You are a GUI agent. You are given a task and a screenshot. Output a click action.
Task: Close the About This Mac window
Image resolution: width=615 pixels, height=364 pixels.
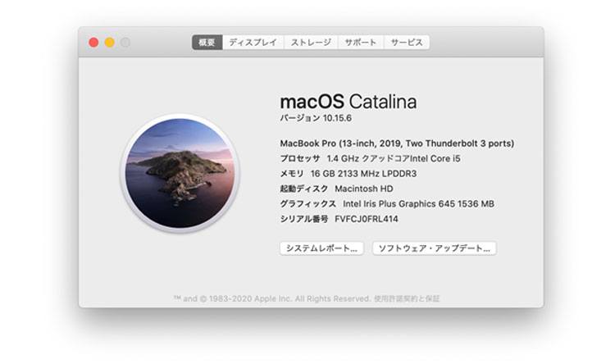pos(93,43)
